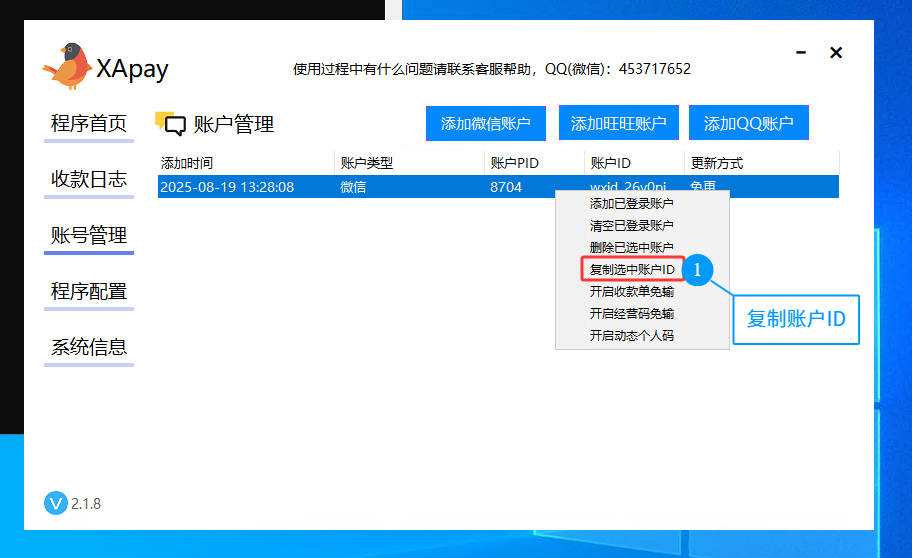Screen dimensions: 912x558
Task: Click the 添加旺旺账户 button
Action: tap(618, 124)
